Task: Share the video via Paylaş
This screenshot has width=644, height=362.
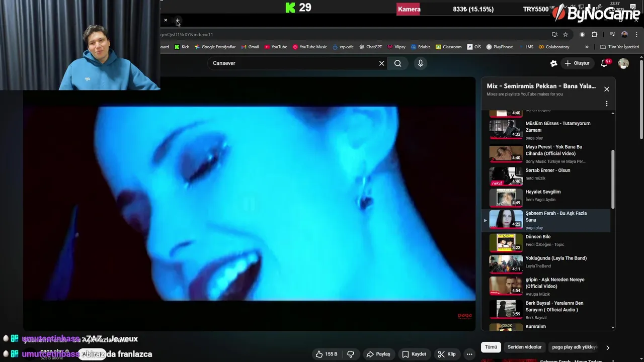Action: (x=378, y=354)
